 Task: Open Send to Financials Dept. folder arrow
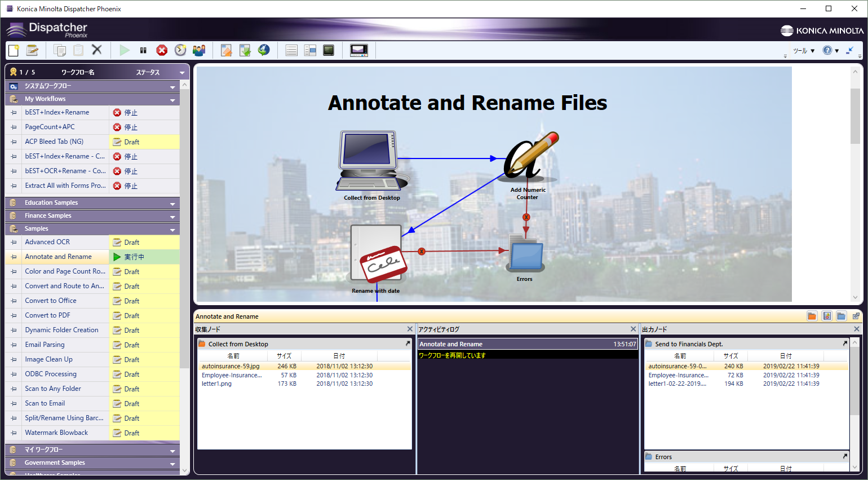(845, 344)
